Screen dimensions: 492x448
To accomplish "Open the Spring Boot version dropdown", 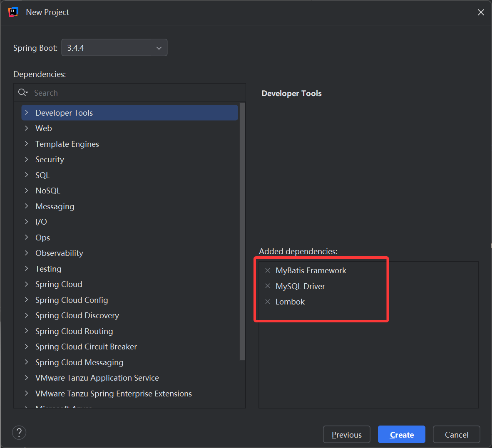I will tap(114, 48).
